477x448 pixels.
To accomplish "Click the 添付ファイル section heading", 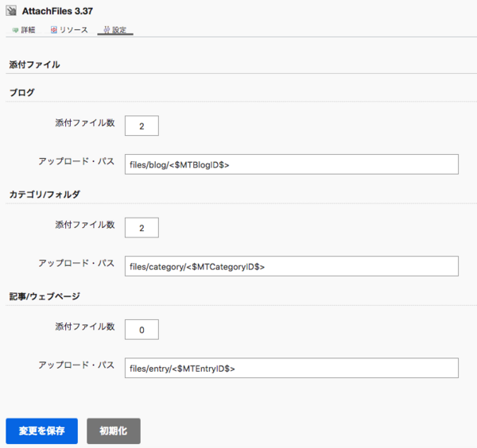I will (34, 64).
